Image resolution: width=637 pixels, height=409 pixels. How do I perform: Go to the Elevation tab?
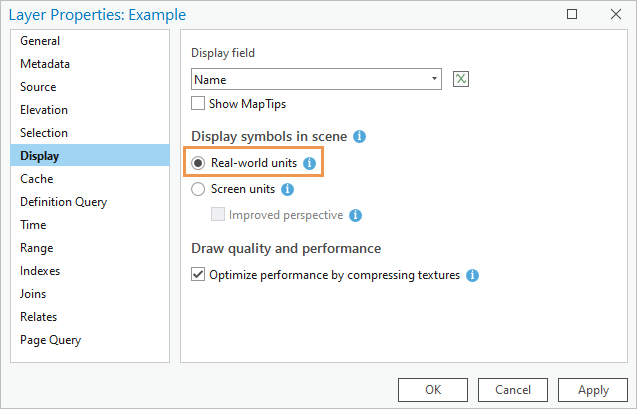(x=44, y=110)
